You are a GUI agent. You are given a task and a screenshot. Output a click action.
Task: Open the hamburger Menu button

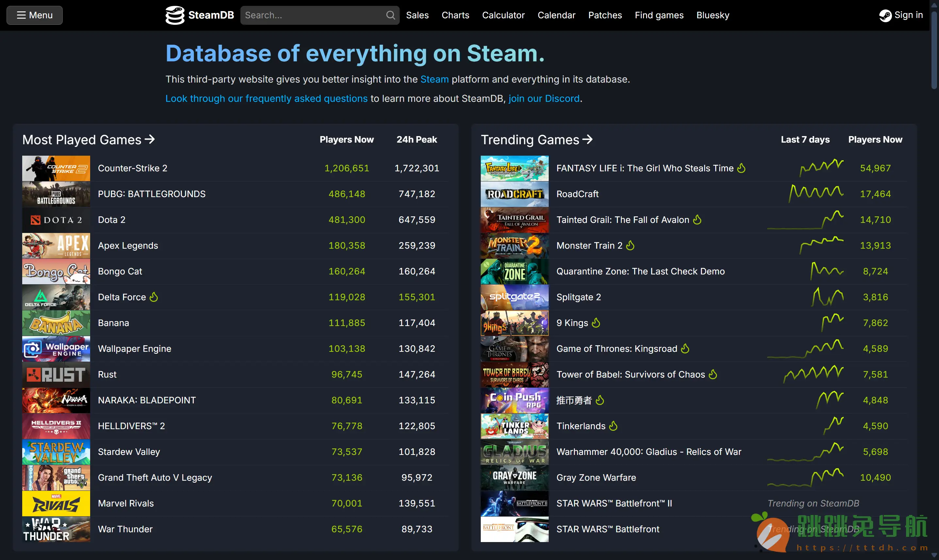(x=34, y=15)
